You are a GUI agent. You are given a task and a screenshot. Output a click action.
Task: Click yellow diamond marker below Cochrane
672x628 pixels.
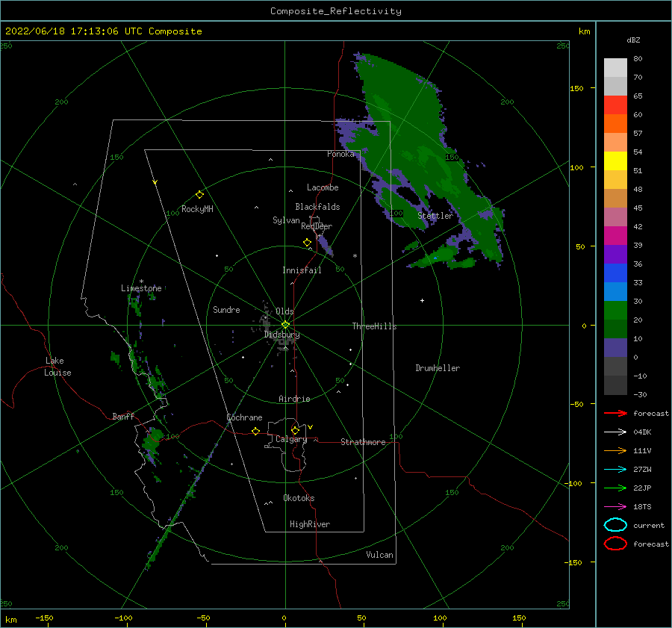point(255,431)
